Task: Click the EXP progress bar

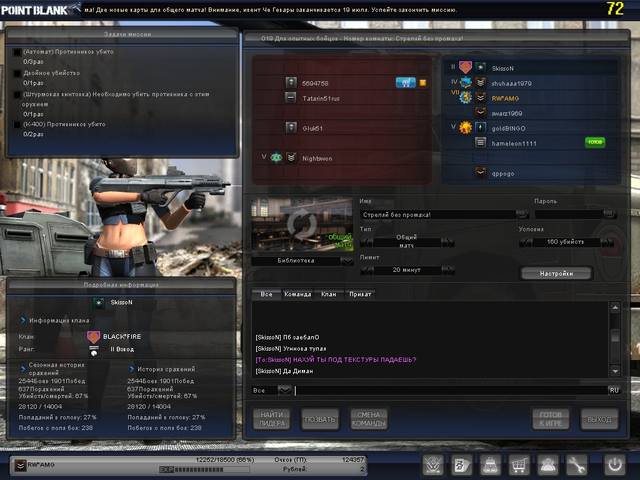Action: pyautogui.click(x=204, y=469)
